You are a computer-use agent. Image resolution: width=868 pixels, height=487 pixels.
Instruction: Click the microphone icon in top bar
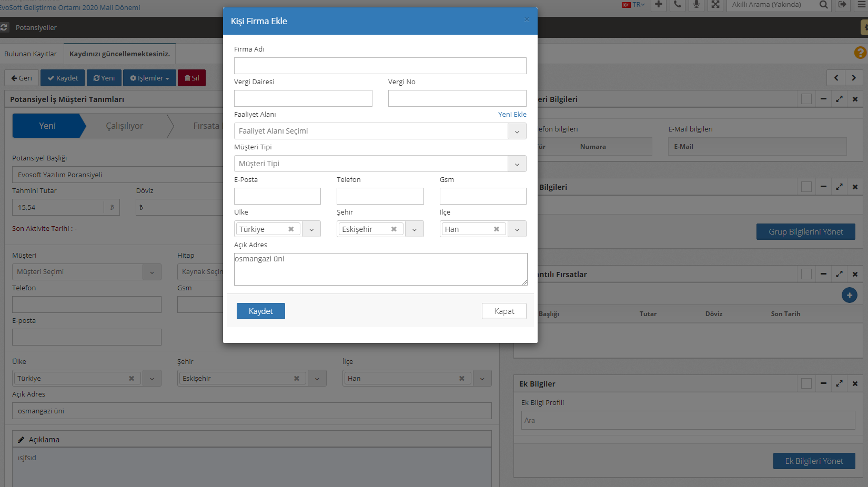(x=697, y=5)
